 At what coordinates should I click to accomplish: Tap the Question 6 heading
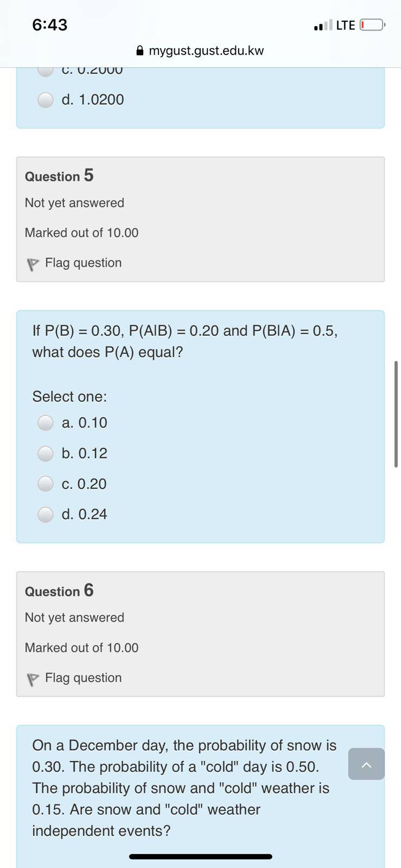point(59,591)
